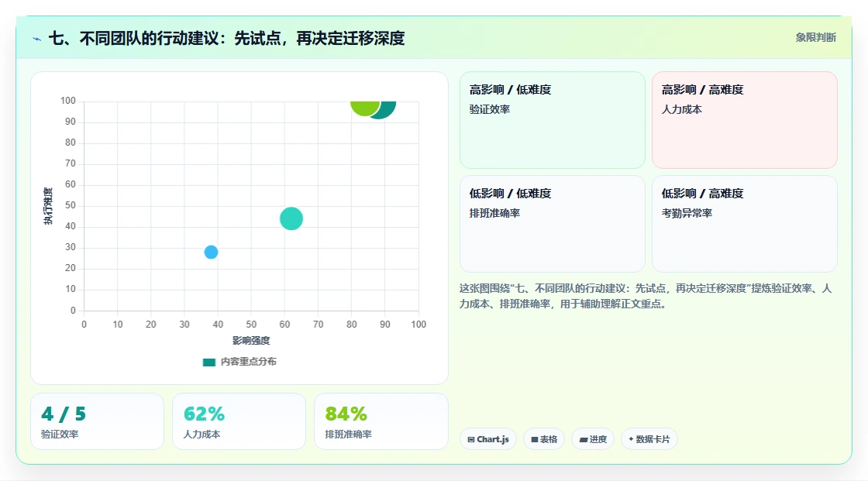Screen dimensions: 868x481
Task: Click the 象限判断 label in header
Action: pyautogui.click(x=815, y=38)
